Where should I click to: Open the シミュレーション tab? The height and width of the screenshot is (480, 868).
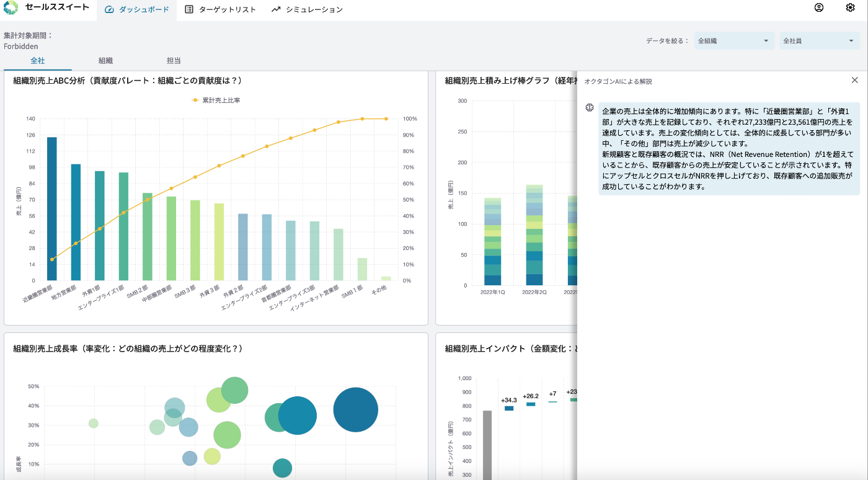pos(307,10)
